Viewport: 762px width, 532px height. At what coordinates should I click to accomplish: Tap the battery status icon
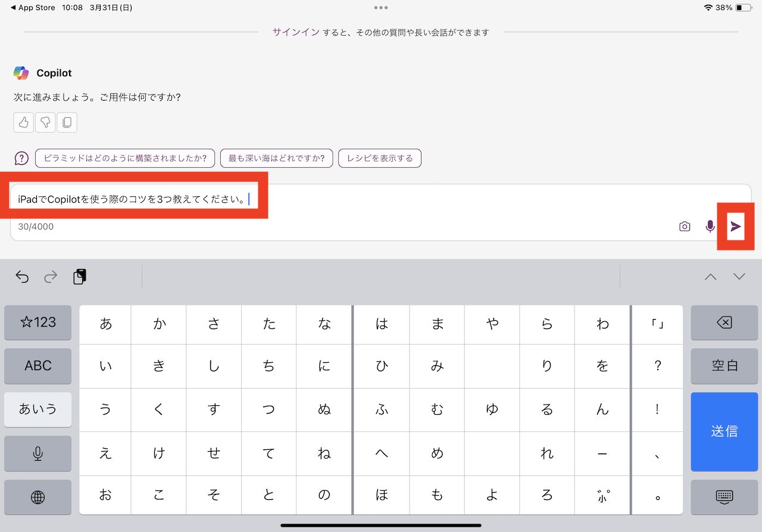coord(743,8)
